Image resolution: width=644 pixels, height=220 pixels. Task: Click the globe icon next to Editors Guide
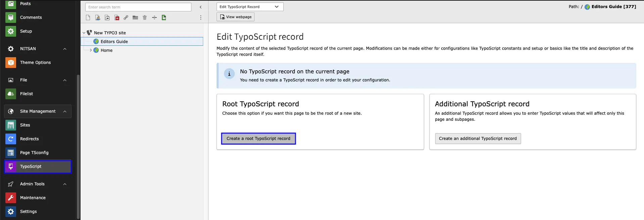pyautogui.click(x=96, y=41)
